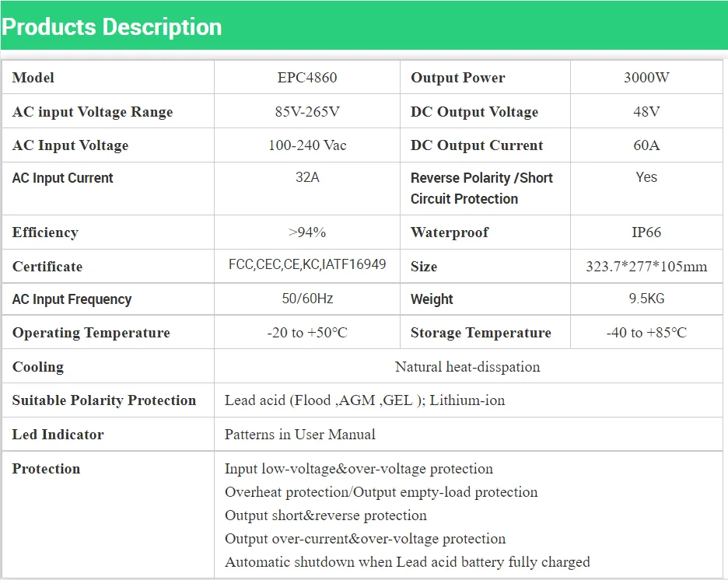This screenshot has height=580, width=728.
Task: Click the 9.5KG weight value
Action: [x=646, y=299]
